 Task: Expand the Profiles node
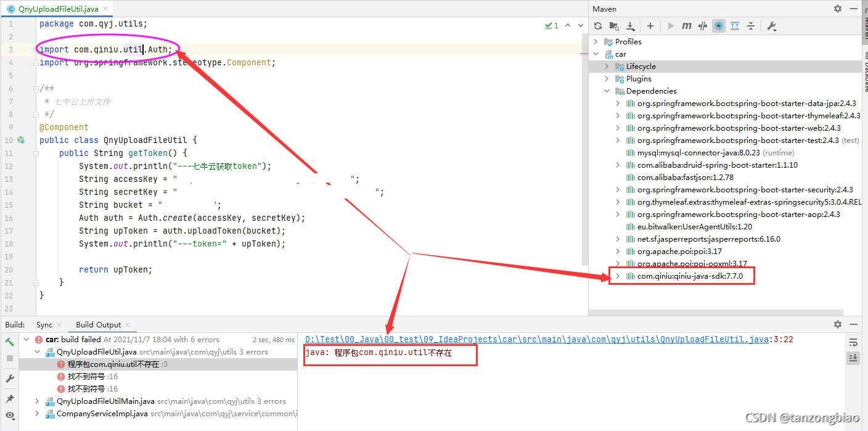pos(594,41)
